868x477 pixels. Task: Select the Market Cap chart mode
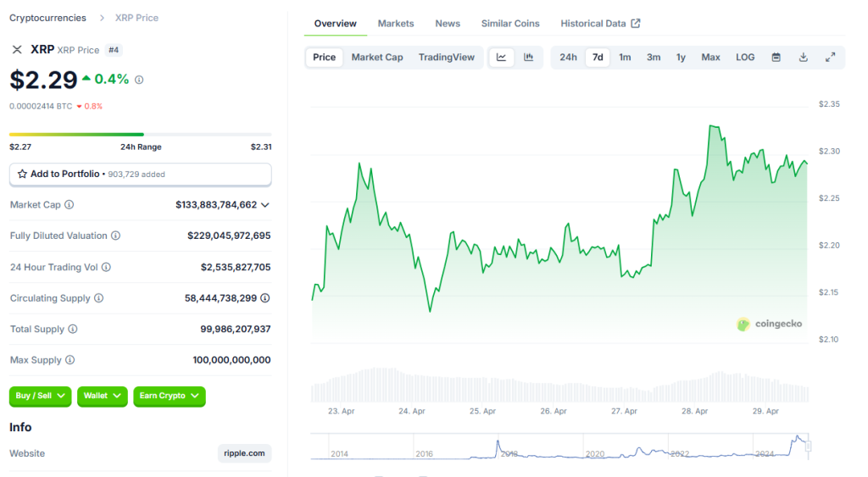377,57
